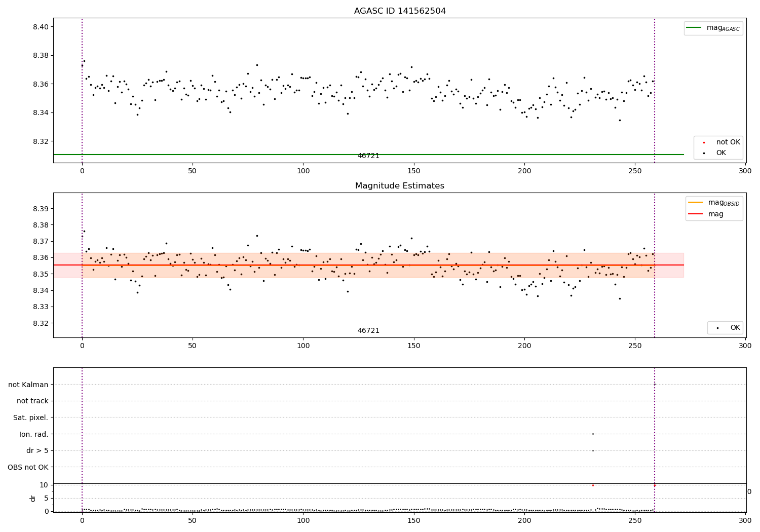The height and width of the screenshot is (532, 760).
Task: Click the 200 x-axis tick under Magnitude Estimates plot
Action: pyautogui.click(x=524, y=346)
